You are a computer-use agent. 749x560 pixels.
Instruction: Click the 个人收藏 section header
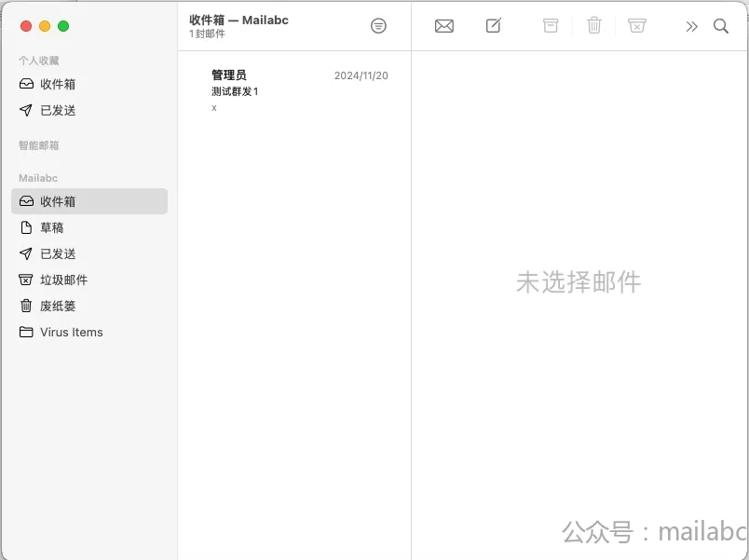[x=39, y=61]
